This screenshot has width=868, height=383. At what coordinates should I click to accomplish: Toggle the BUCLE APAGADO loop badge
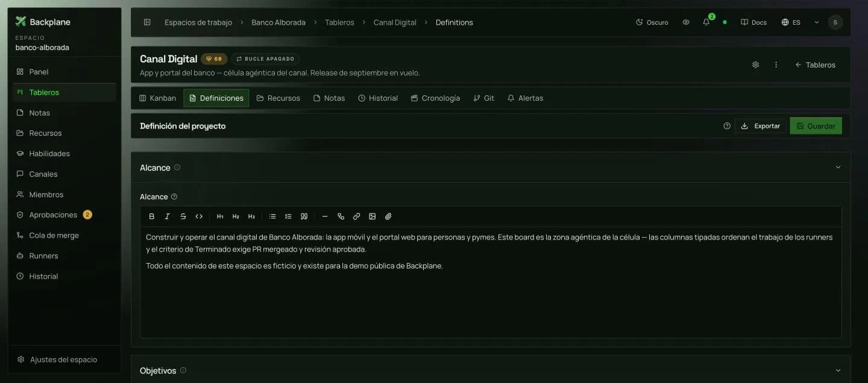(265, 59)
